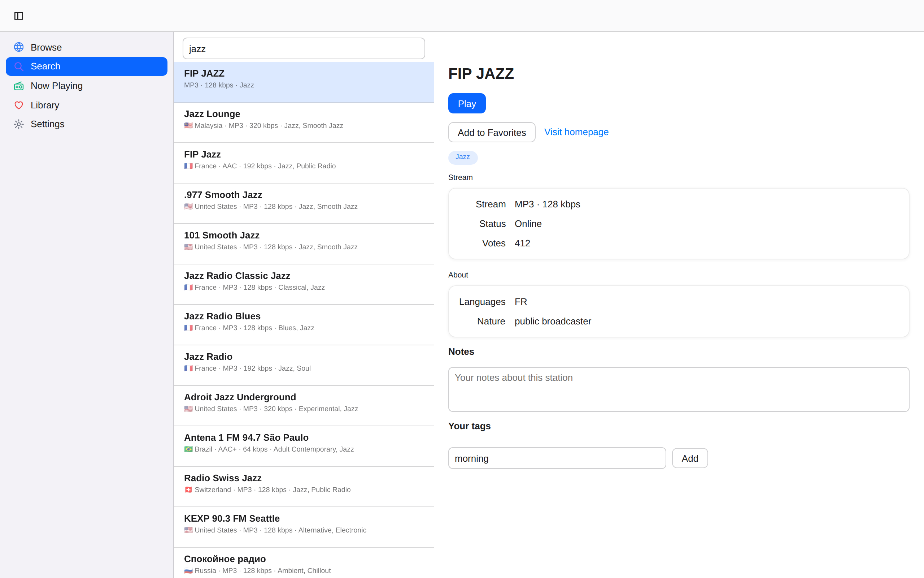Select the Jazz Radio Jazz, Soul station
Image resolution: width=924 pixels, height=578 pixels.
(304, 366)
